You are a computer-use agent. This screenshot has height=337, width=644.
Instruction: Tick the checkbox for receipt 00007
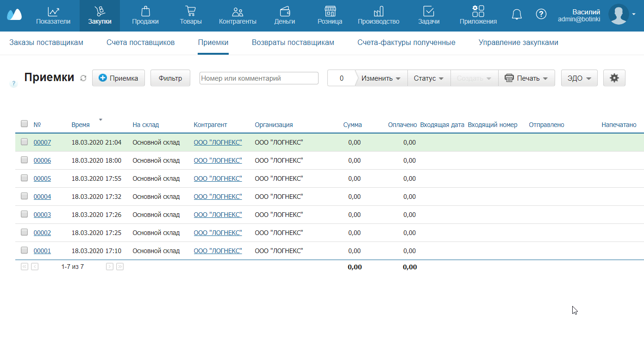pyautogui.click(x=25, y=142)
